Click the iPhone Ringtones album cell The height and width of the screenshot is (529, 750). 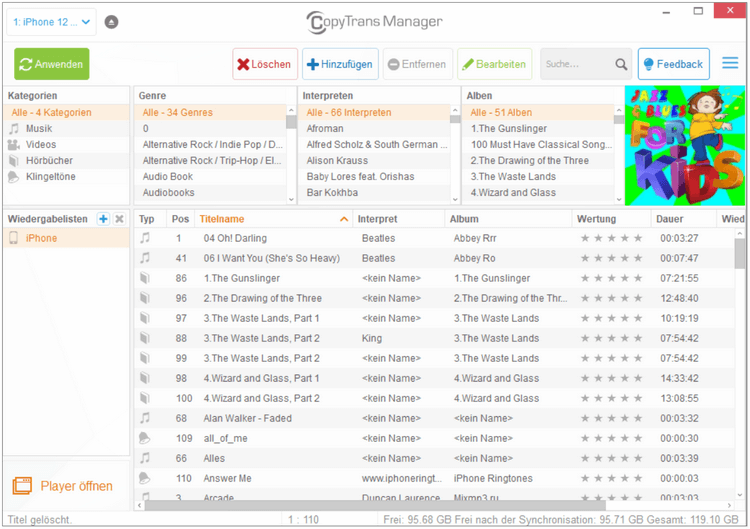[x=493, y=478]
